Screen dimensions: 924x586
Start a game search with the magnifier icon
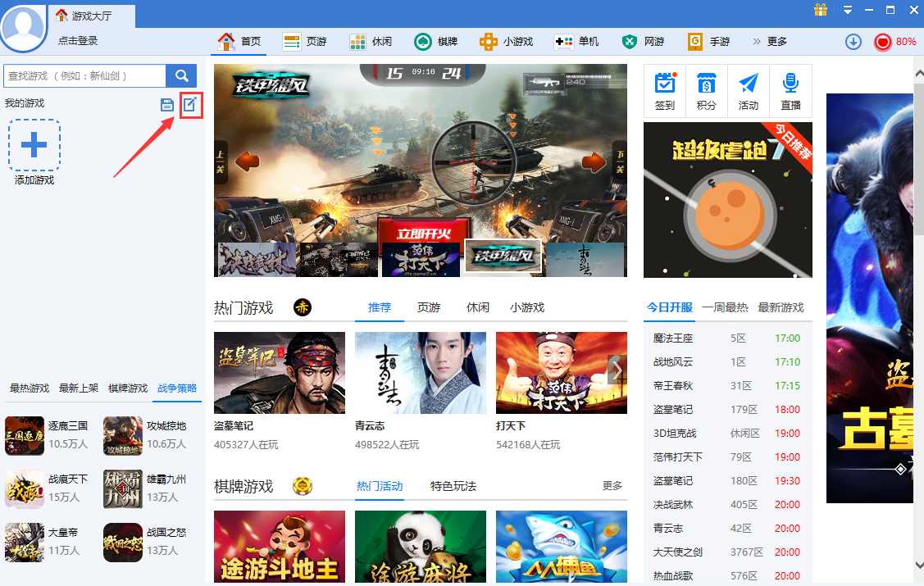pos(181,75)
